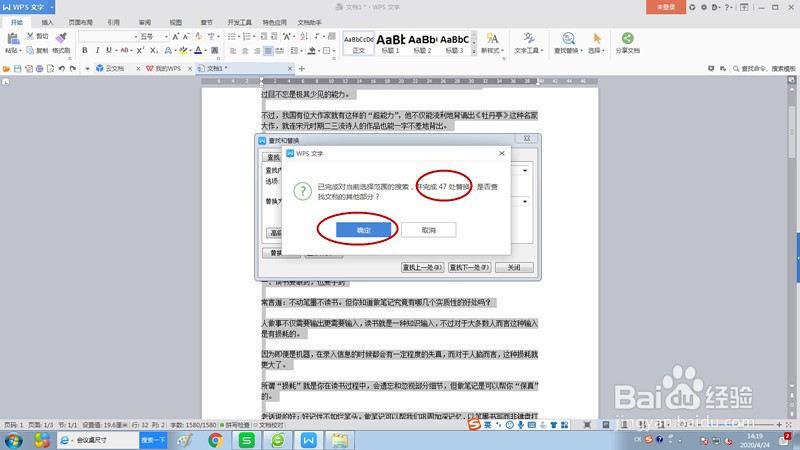Decrease font size with A- icon
This screenshot has height=450, width=800.
click(x=186, y=36)
